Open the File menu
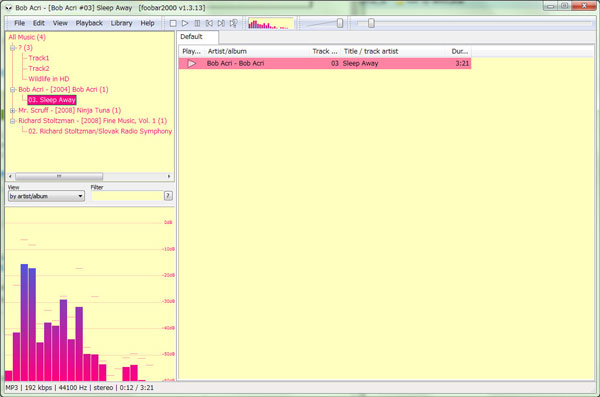The width and height of the screenshot is (600, 397). [20, 23]
